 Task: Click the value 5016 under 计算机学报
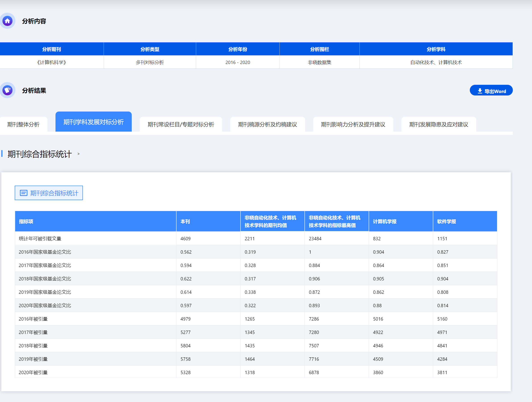(378, 319)
